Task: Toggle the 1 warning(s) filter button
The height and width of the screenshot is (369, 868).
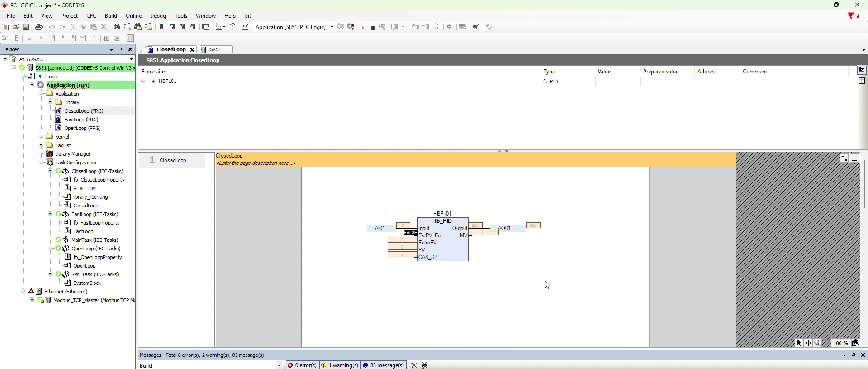Action: [340, 365]
